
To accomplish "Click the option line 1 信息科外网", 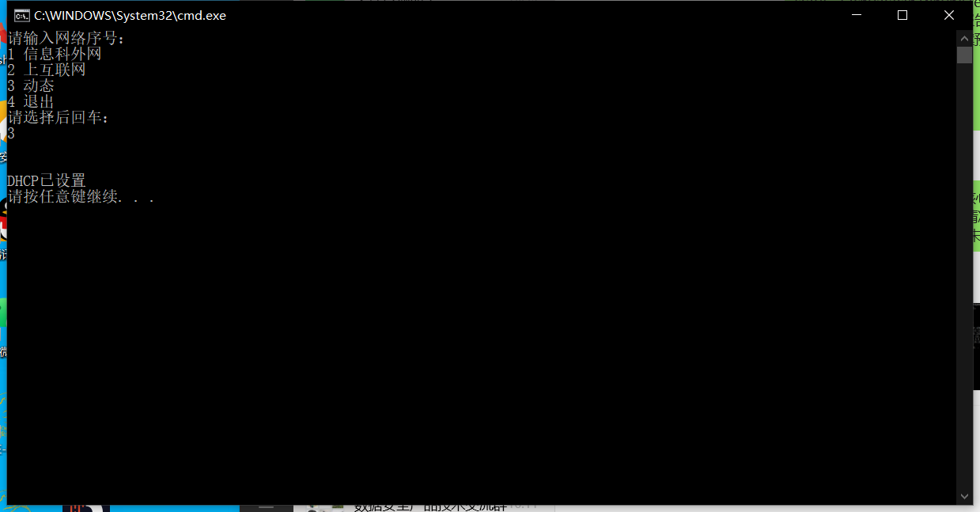I will tap(53, 53).
